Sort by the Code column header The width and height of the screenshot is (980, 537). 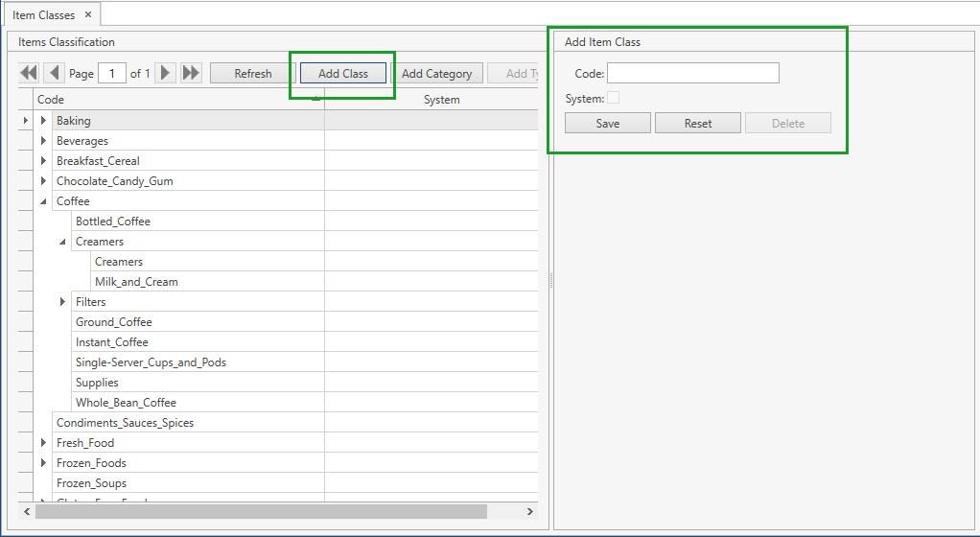[x=173, y=100]
